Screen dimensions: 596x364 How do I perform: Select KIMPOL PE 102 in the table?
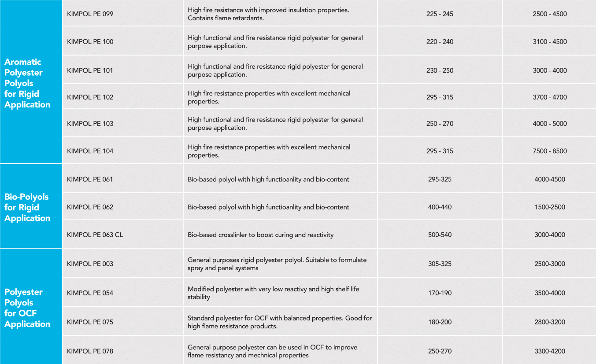(x=90, y=97)
